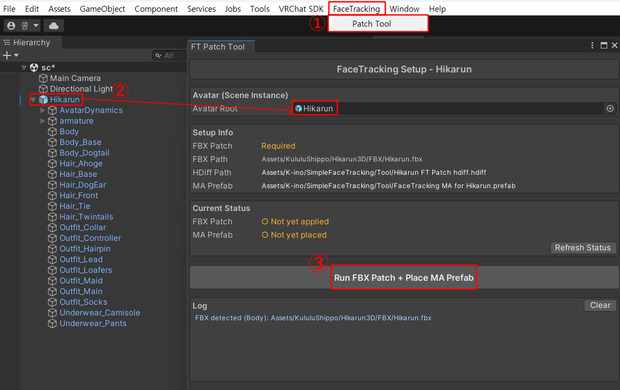Click the Refresh Status button
This screenshot has height=390, width=620.
click(582, 248)
